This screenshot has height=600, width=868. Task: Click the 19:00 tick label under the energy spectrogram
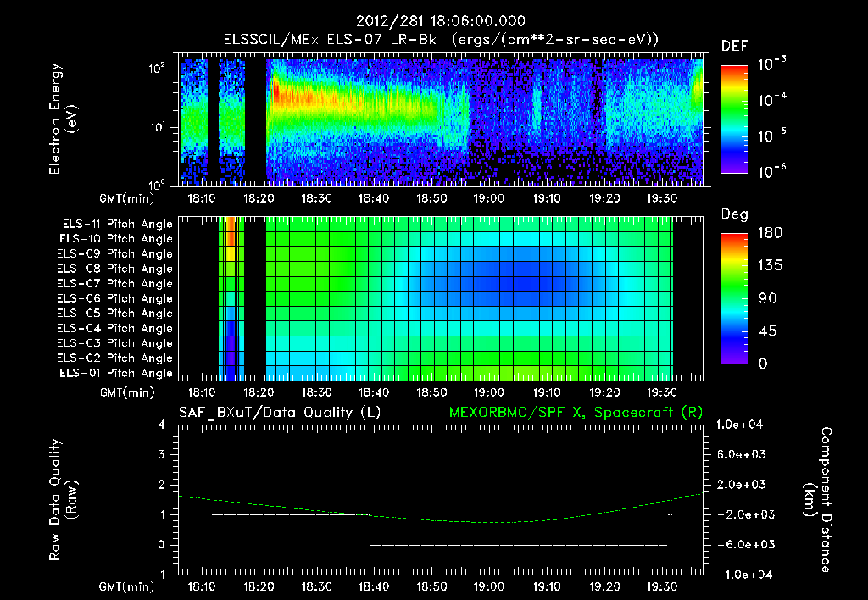click(489, 198)
